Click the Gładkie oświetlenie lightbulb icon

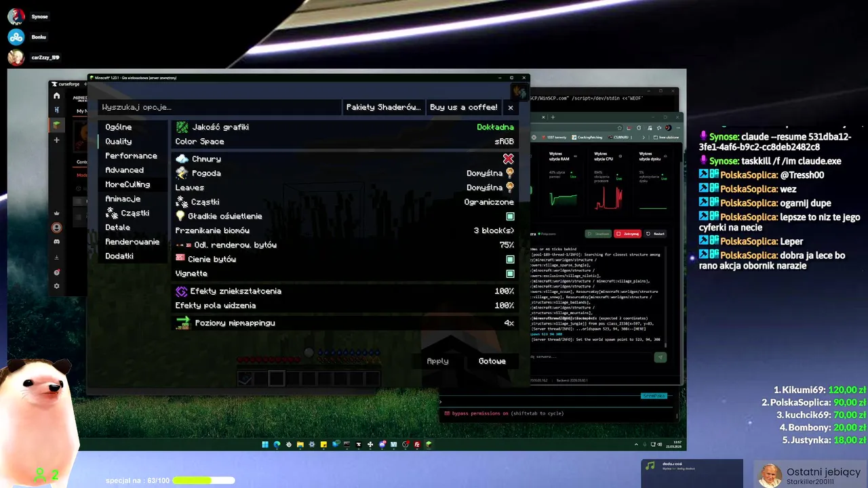(x=180, y=216)
